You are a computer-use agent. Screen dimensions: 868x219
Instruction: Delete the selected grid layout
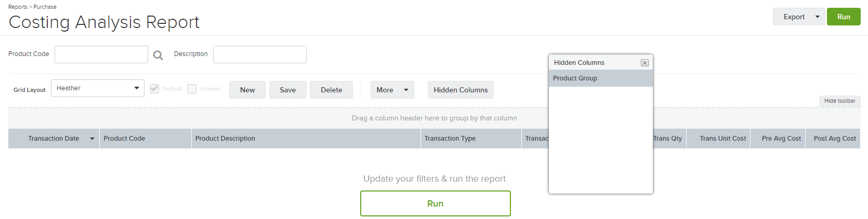coord(331,90)
